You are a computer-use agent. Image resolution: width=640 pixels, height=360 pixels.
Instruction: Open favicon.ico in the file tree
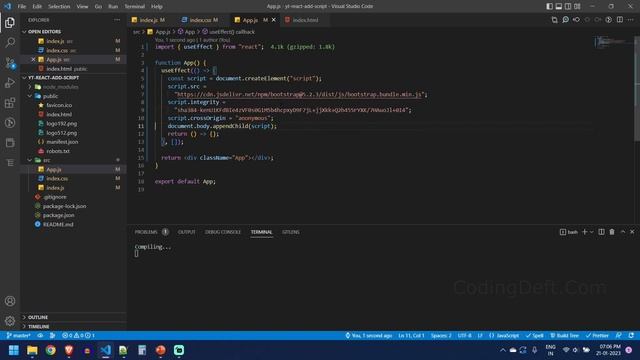pos(59,105)
